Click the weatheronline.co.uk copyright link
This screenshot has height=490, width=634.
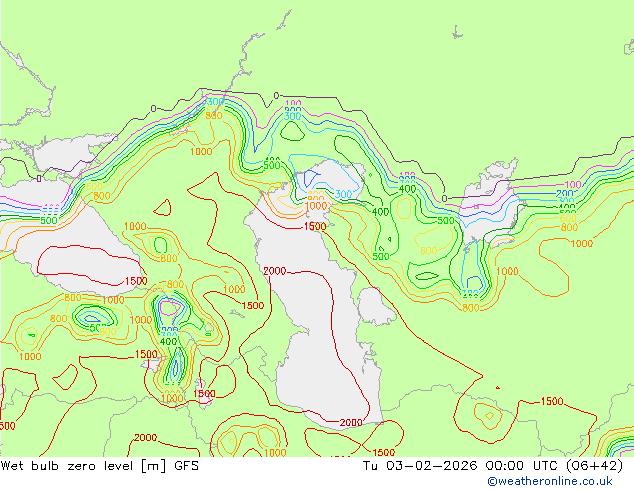(549, 481)
